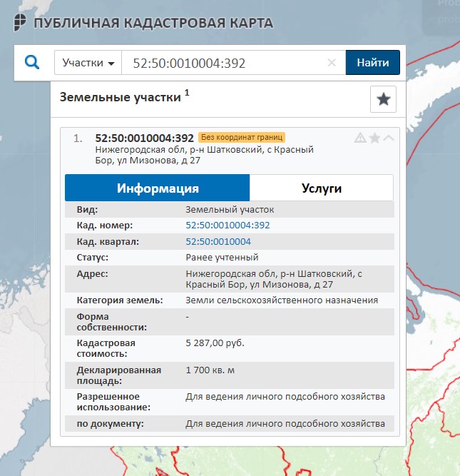
Task: Click the Земельные участки heading
Action: (120, 97)
